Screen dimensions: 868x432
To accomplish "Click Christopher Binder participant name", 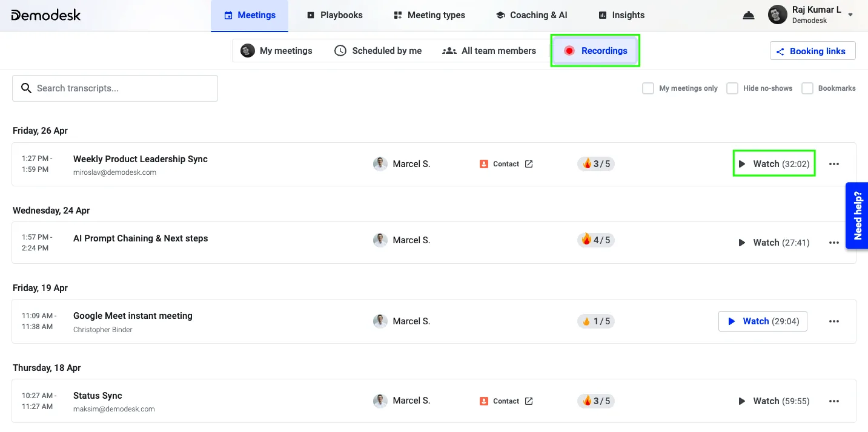I will [x=103, y=330].
